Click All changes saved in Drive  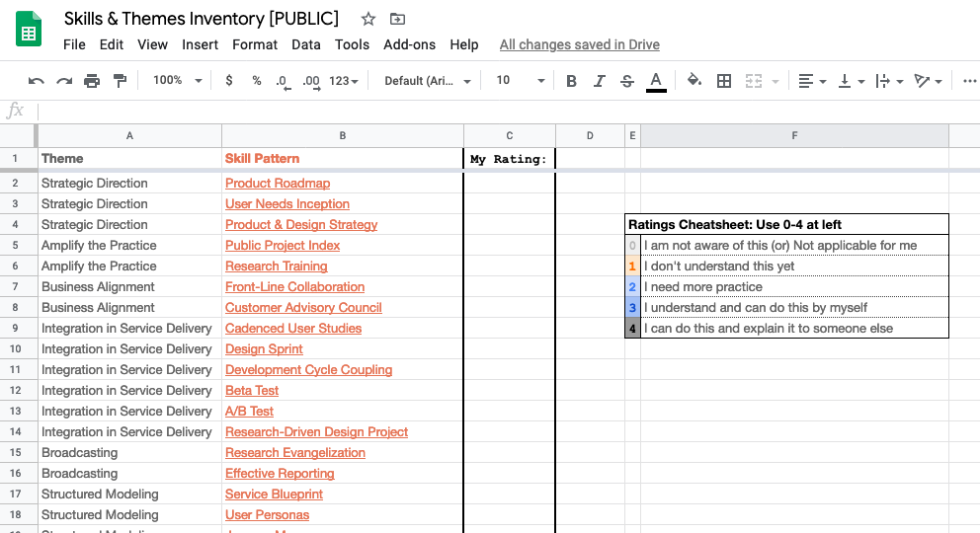click(x=579, y=44)
